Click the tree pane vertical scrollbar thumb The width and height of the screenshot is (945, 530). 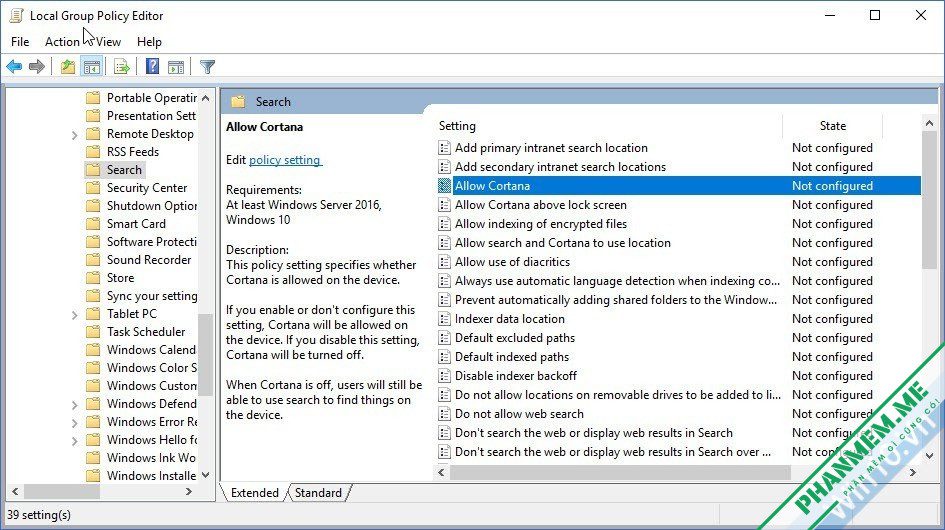coord(206,355)
